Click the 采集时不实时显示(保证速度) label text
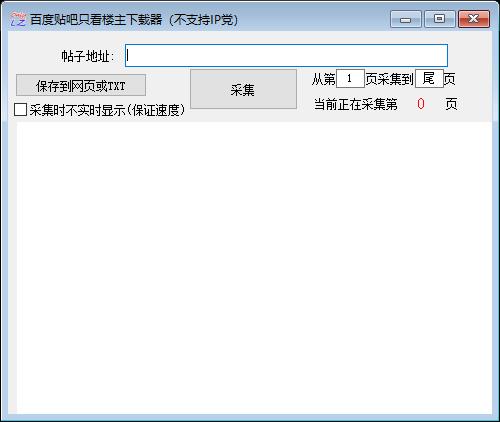The image size is (500, 422). (x=107, y=110)
